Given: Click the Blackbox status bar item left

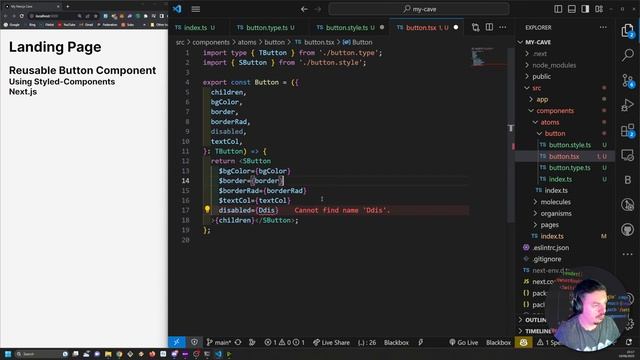Looking at the screenshot, I should pos(396,342).
